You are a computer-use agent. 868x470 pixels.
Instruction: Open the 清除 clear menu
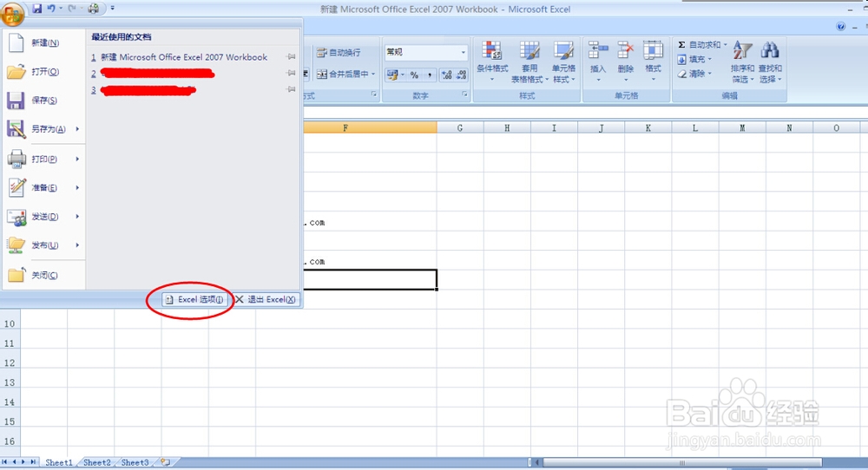694,74
